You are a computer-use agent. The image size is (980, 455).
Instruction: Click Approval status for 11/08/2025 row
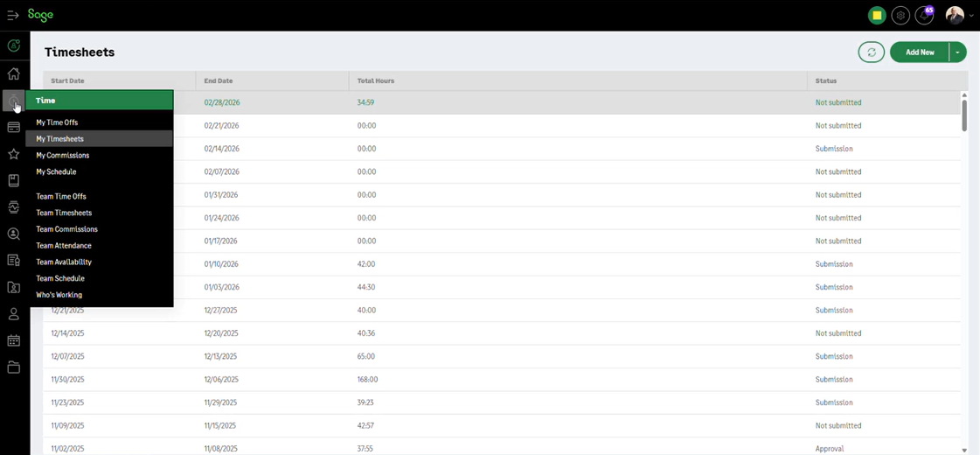830,449
